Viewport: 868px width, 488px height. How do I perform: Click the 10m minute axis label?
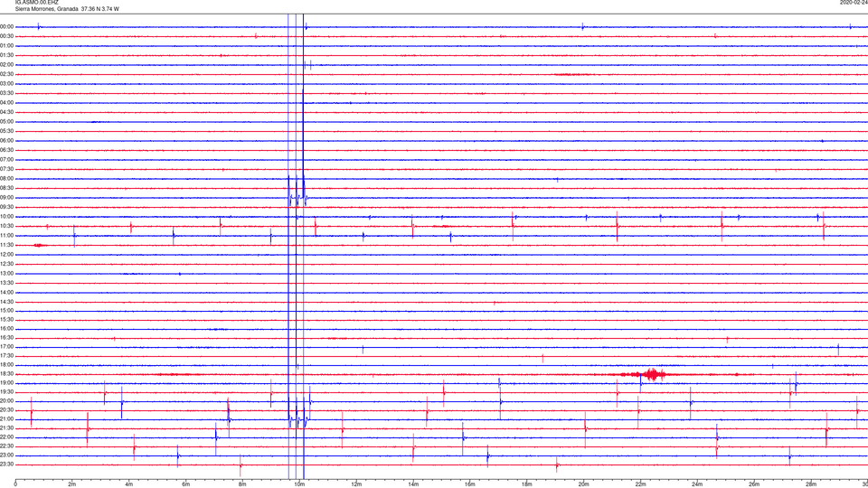(299, 484)
